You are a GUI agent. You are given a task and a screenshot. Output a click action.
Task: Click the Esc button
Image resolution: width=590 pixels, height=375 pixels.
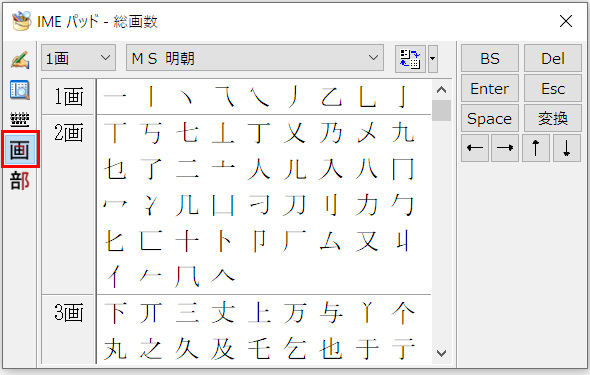coord(553,88)
